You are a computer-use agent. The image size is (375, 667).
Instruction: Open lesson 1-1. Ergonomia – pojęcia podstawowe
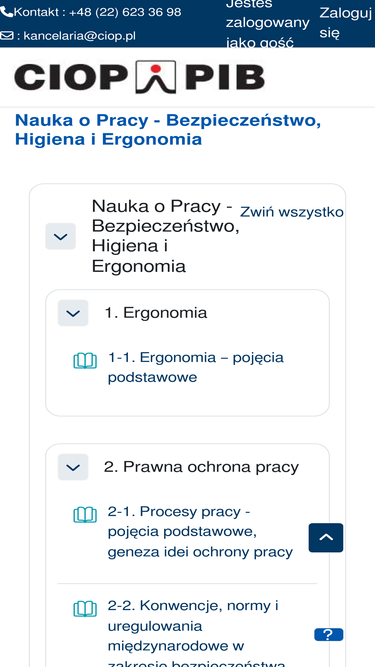196,367
